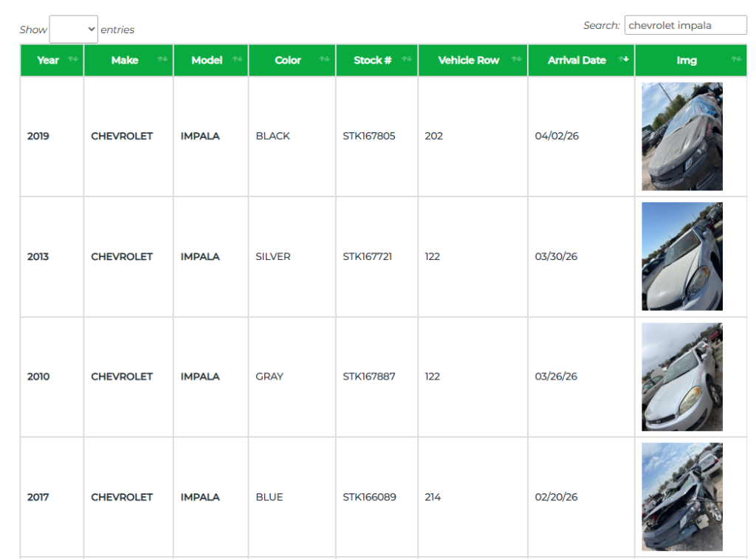Select IMPALA model in 2019 row

point(200,136)
